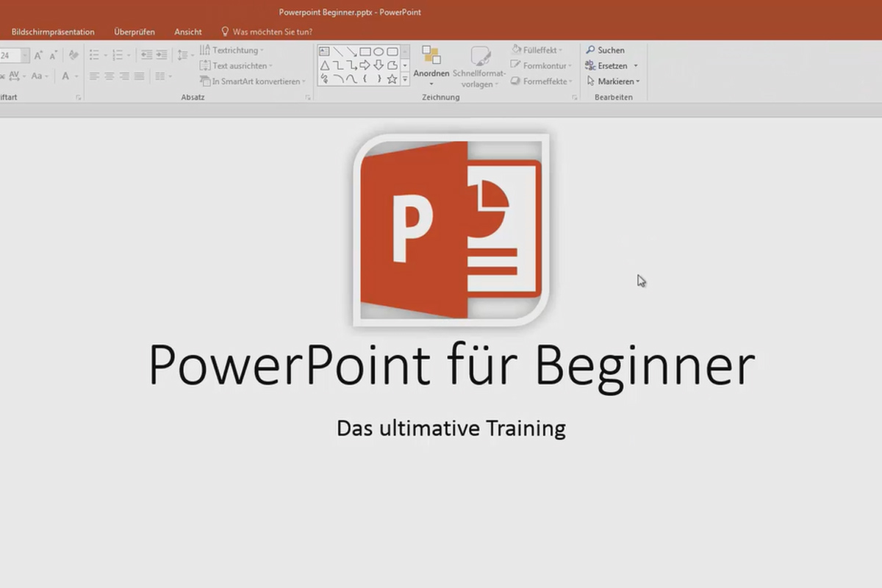
Task: Select the Arrow shape from the gallery
Action: [365, 65]
